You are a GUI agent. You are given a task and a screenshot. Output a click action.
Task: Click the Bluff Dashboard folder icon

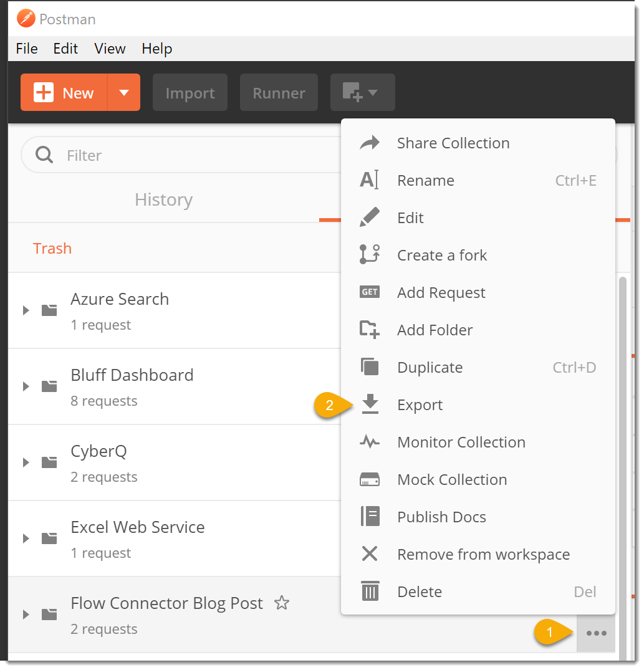[49, 386]
